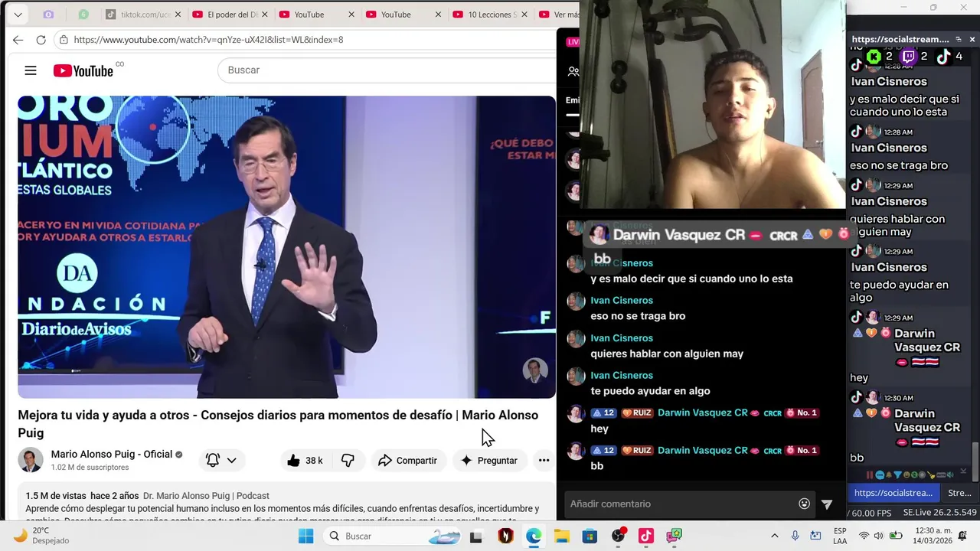
Task: Click Kick viewer count icon in overlay
Action: 873,56
